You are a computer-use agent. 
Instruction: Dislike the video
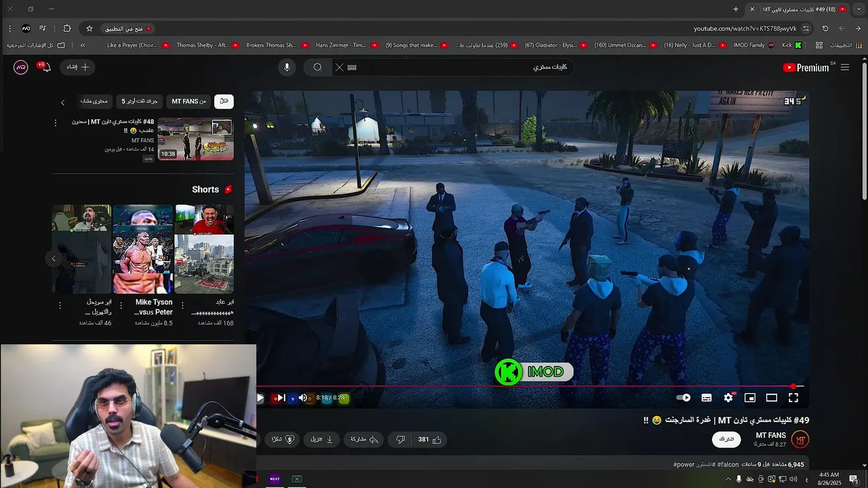pos(400,439)
